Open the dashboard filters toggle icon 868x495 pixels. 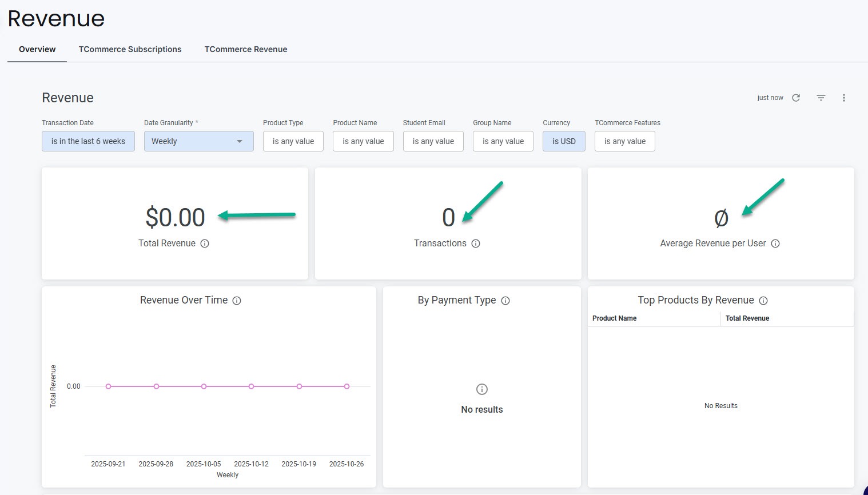coord(821,98)
